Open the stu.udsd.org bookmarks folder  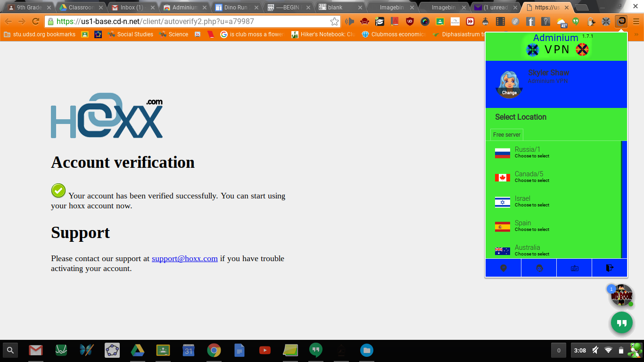point(40,34)
